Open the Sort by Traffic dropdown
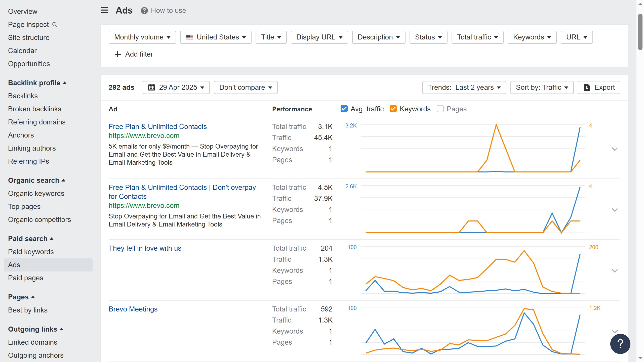 click(542, 87)
